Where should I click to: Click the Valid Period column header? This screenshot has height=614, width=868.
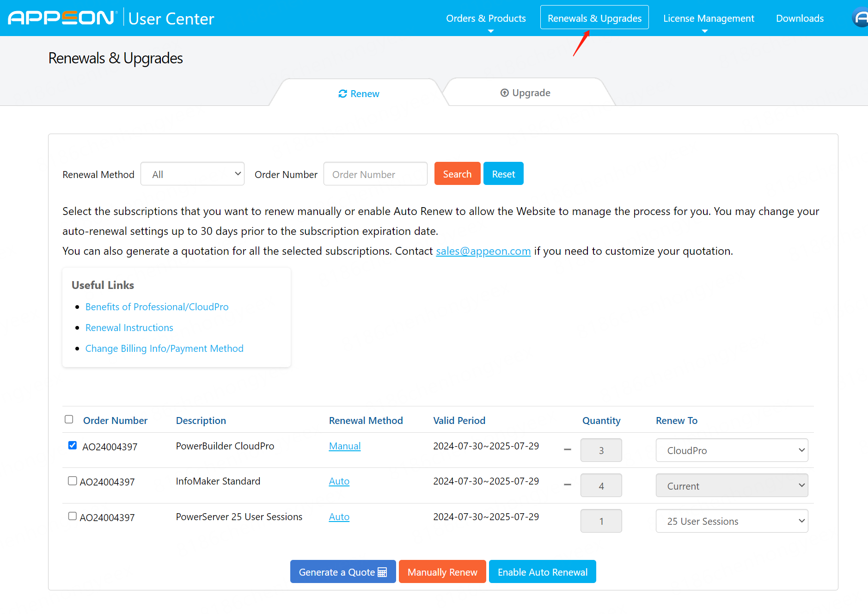pos(459,420)
